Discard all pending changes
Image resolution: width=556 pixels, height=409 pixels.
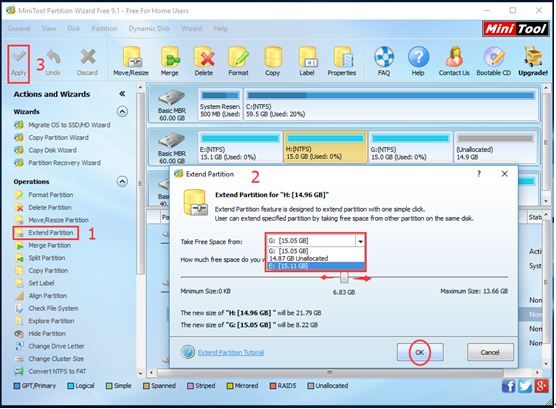pos(88,63)
